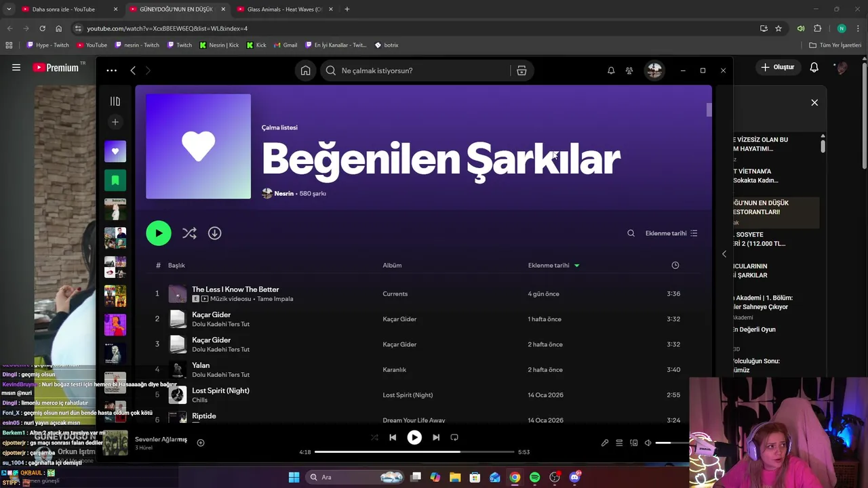
Task: Toggle shuffle in the player bar
Action: [374, 437]
